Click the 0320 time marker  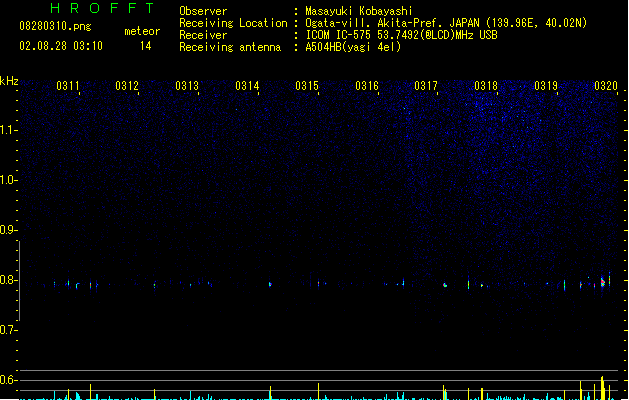point(606,86)
